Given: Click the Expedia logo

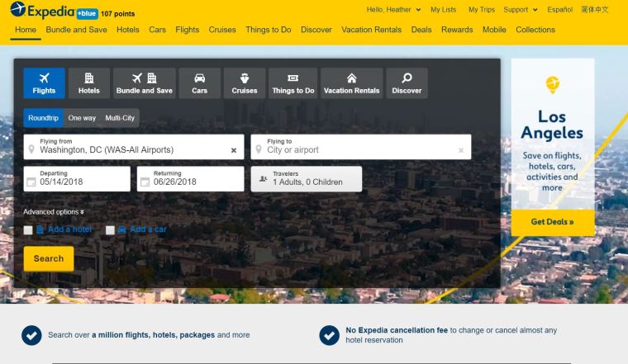Looking at the screenshot, I should [x=42, y=10].
